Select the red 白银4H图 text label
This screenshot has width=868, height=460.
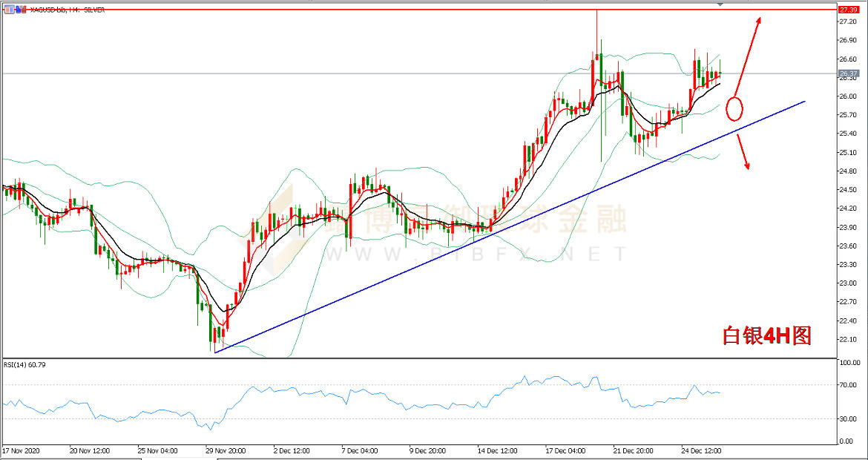pyautogui.click(x=767, y=335)
